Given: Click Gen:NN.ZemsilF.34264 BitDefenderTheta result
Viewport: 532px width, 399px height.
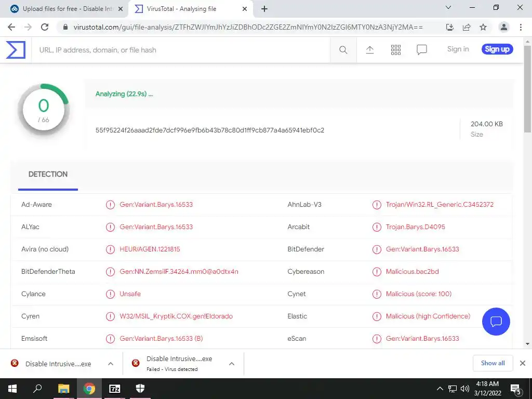Looking at the screenshot, I should (x=179, y=272).
